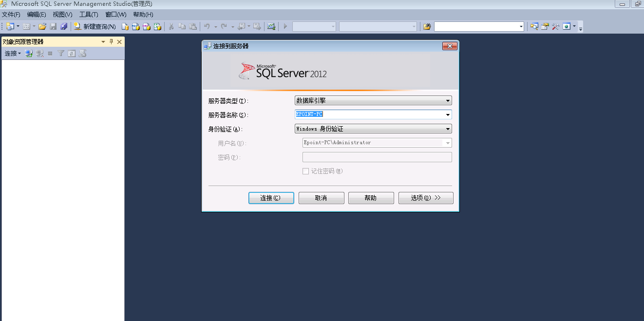Image resolution: width=644 pixels, height=321 pixels.
Task: Click the Undo arrow icon
Action: coord(207,26)
